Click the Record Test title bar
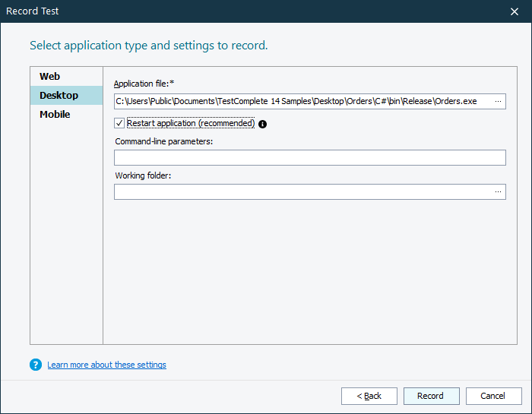This screenshot has width=532, height=414. coord(228,11)
